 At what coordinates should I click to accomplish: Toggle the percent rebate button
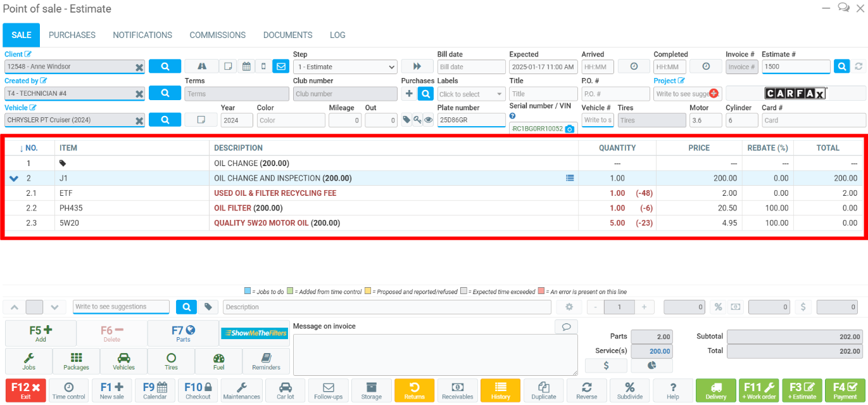(718, 307)
